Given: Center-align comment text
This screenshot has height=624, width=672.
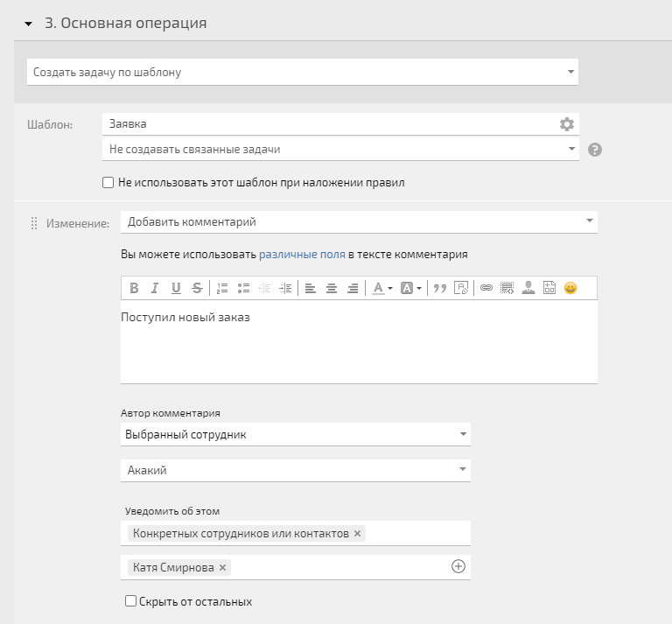Looking at the screenshot, I should 332,288.
